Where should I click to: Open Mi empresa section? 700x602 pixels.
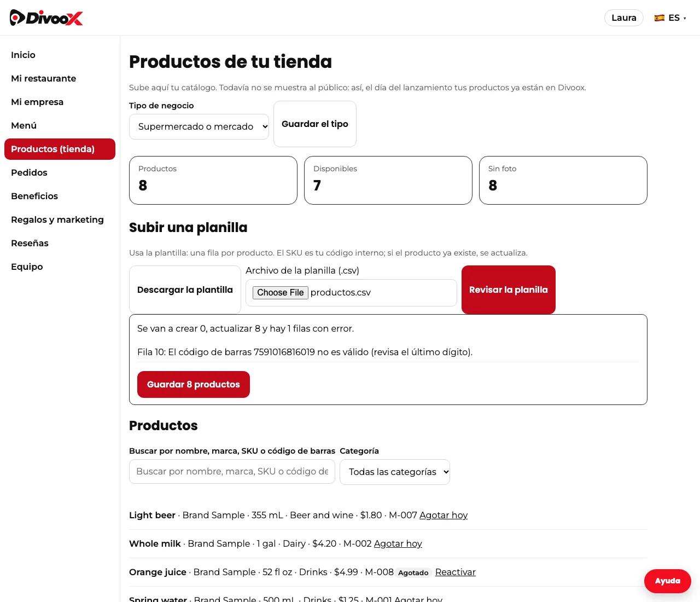pyautogui.click(x=60, y=102)
